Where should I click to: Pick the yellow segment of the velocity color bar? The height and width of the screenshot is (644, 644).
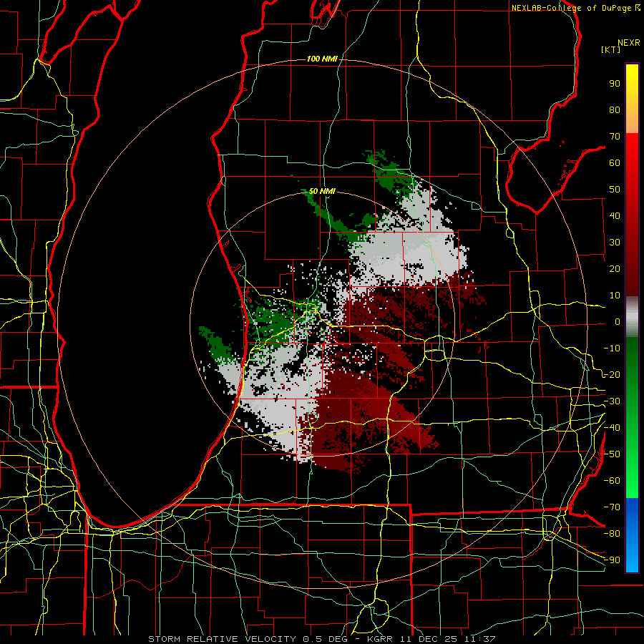pyautogui.click(x=632, y=88)
